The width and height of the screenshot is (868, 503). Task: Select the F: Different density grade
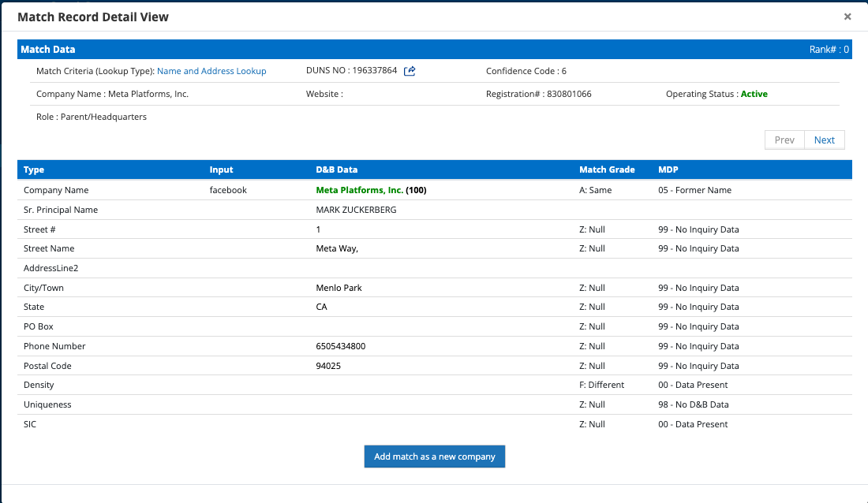coord(602,386)
